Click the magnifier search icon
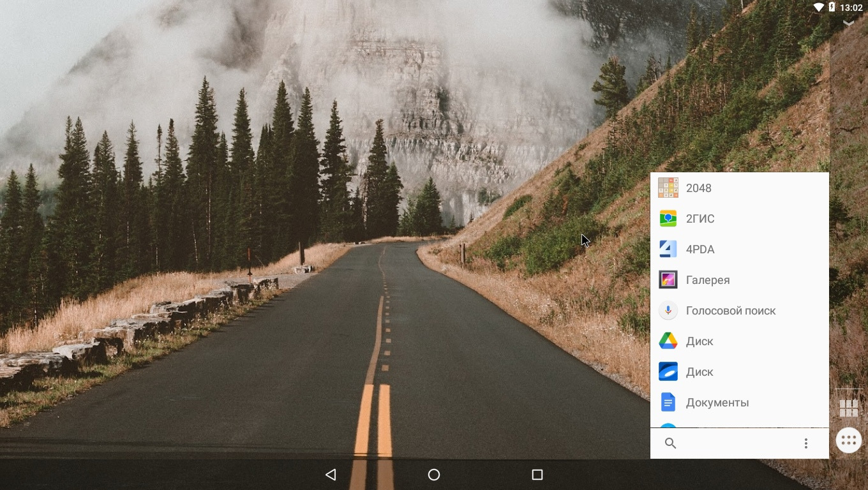Viewport: 868px width, 490px height. (x=670, y=443)
